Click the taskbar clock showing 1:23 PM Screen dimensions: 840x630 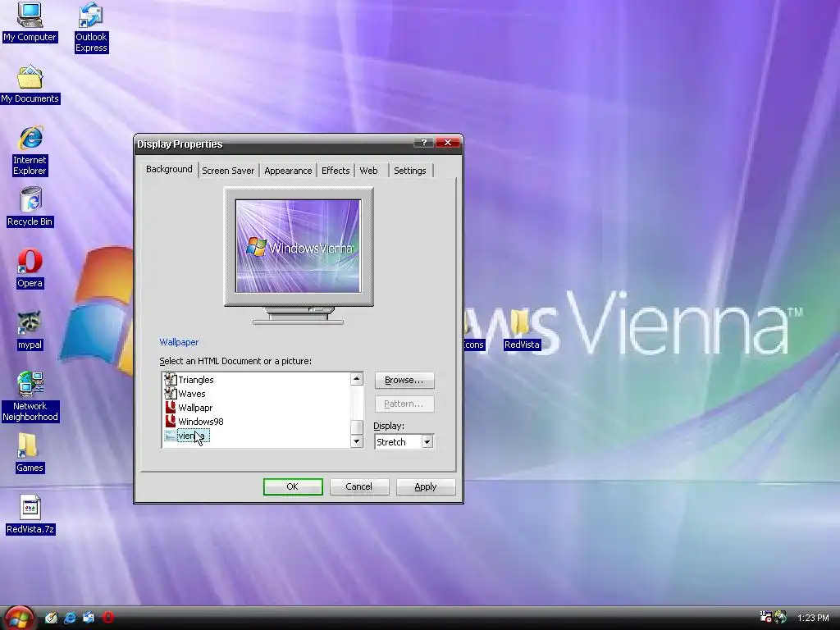813,618
